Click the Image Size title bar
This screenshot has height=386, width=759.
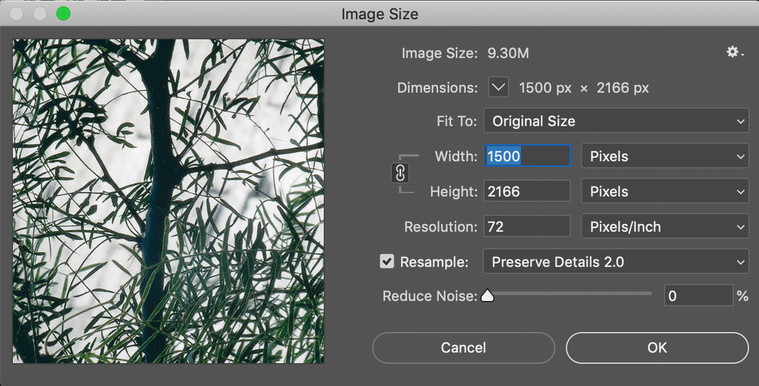[x=380, y=14]
